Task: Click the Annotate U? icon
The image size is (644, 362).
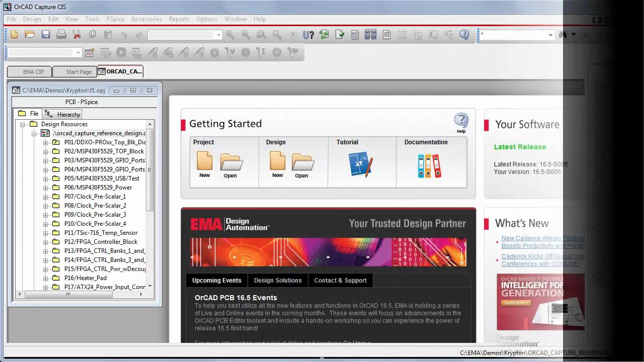Action: click(x=308, y=35)
